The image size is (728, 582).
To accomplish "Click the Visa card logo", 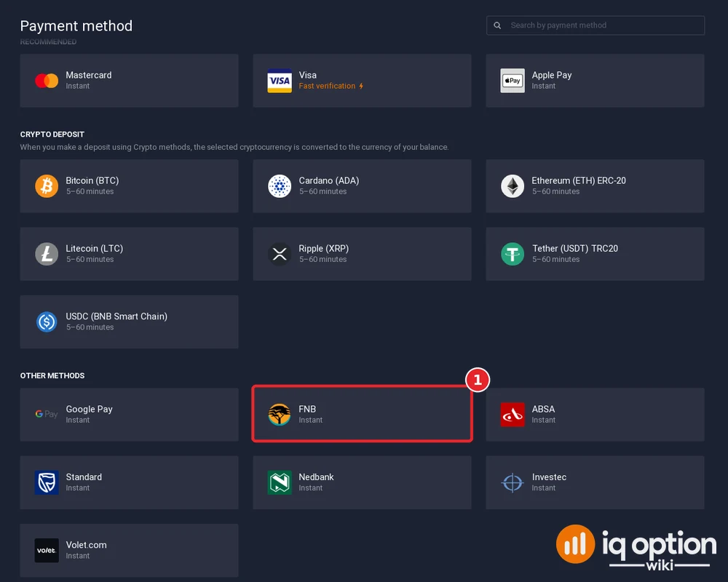I will pyautogui.click(x=280, y=81).
